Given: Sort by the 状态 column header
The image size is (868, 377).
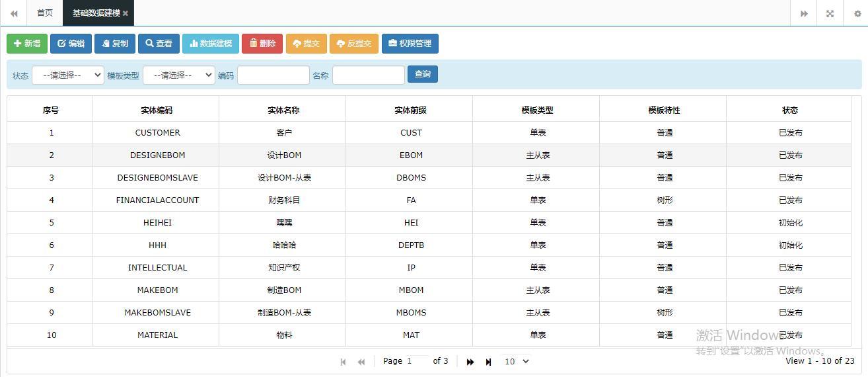Looking at the screenshot, I should 790,110.
